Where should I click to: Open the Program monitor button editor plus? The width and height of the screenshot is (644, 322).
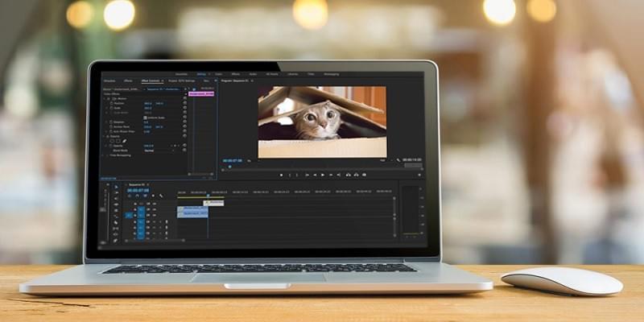[x=419, y=175]
